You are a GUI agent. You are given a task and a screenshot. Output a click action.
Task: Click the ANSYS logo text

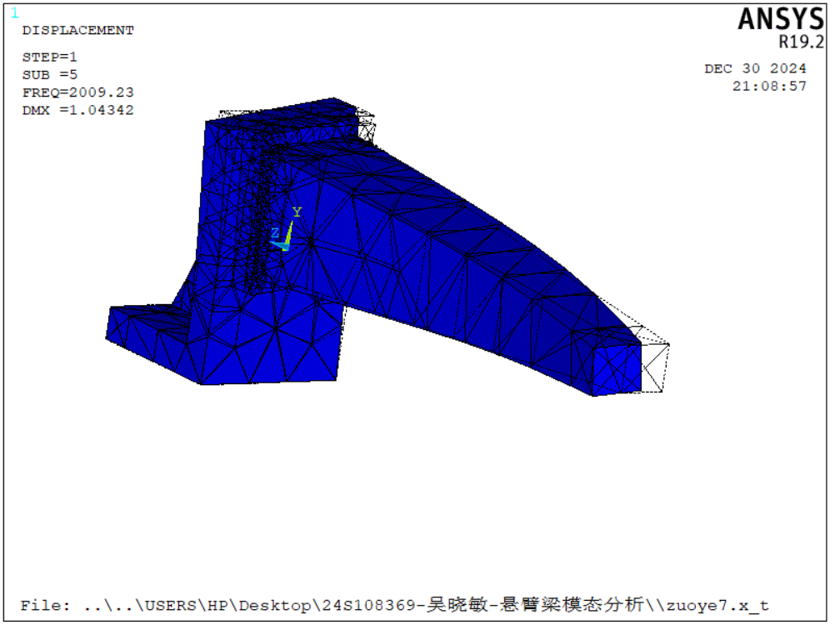[781, 20]
